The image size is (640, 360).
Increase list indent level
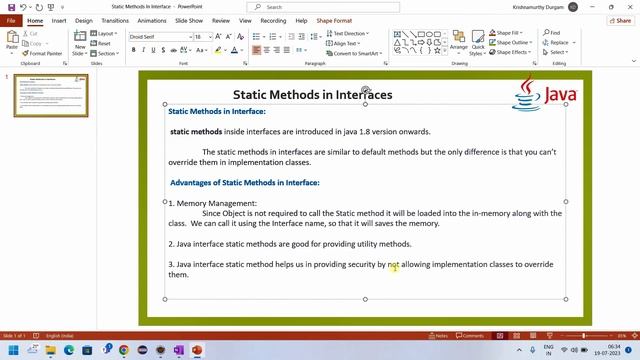(301, 37)
